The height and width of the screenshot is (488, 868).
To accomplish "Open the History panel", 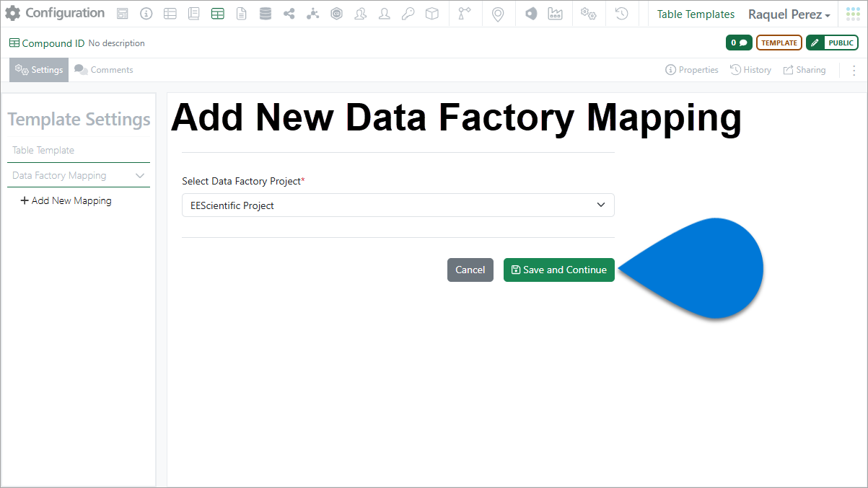I will coord(750,70).
